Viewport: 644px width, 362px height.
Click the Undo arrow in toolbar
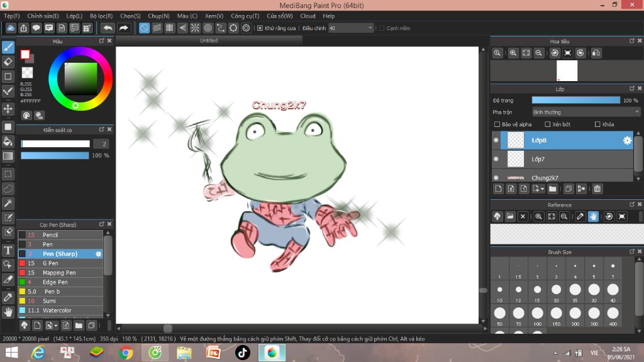[108, 28]
